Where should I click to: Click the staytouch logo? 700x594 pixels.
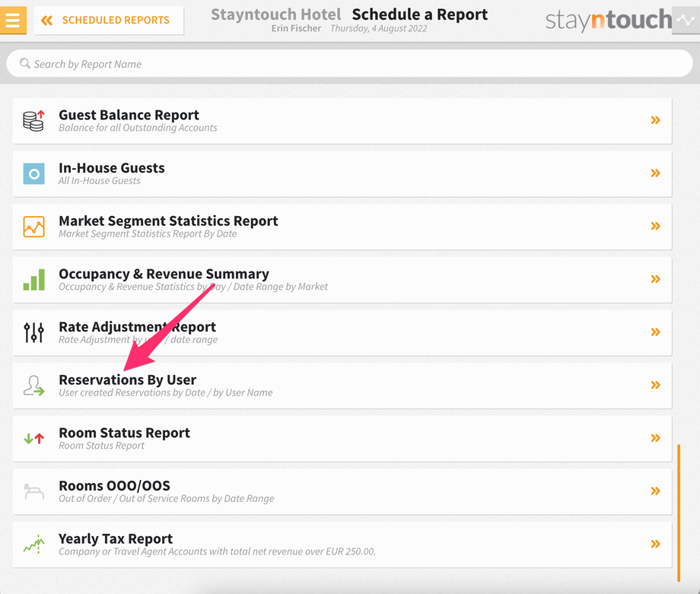(609, 20)
